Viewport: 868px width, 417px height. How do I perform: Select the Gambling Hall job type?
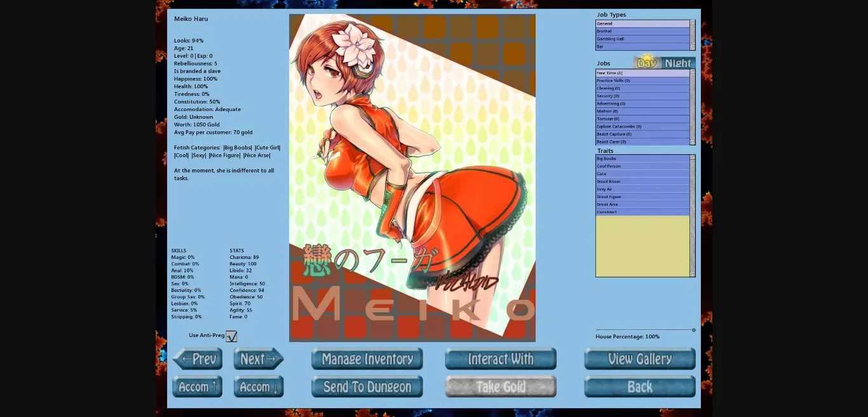[x=642, y=39]
